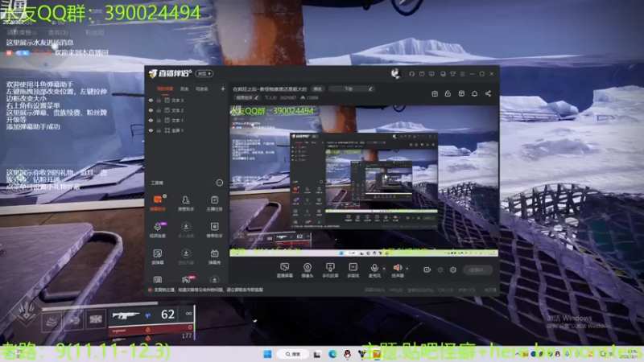The height and width of the screenshot is (362, 644).
Task: Hide the 文本 3 source layer
Action: tap(151, 100)
